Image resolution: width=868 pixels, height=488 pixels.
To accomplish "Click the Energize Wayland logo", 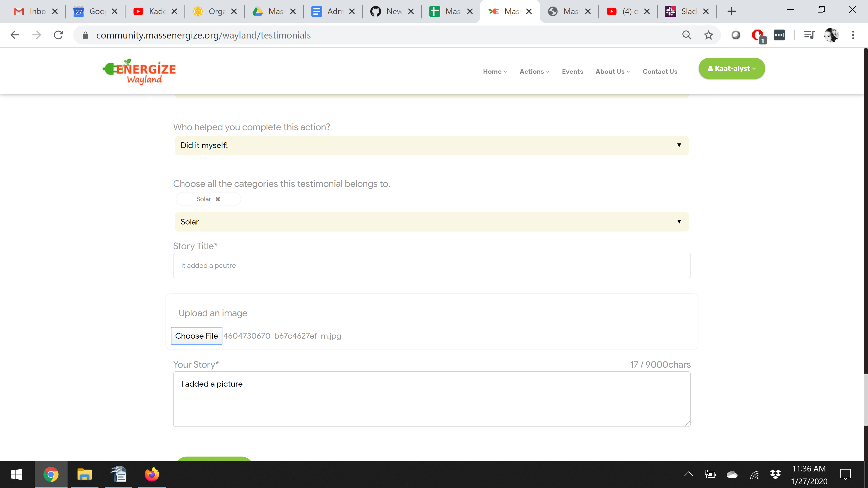I will (x=139, y=71).
